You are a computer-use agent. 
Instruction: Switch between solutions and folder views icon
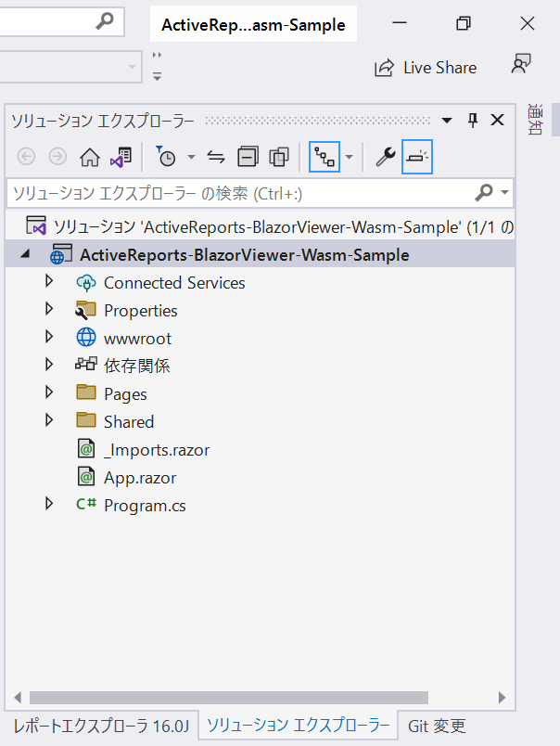click(x=121, y=157)
